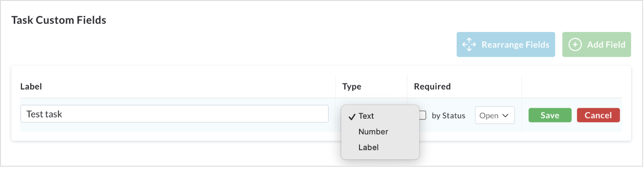Click the circled plus icon on Add Field
Image resolution: width=644 pixels, height=169 pixels.
coord(575,45)
